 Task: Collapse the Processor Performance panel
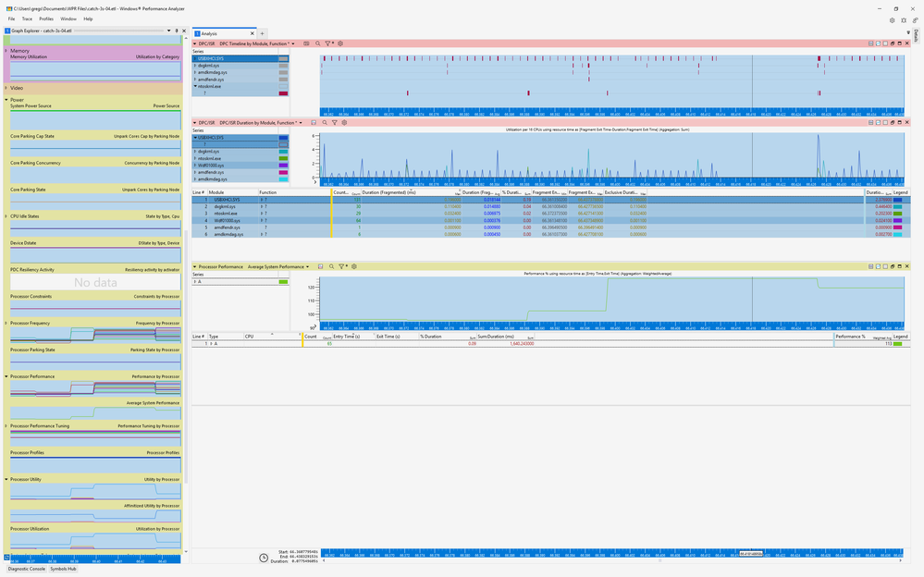pyautogui.click(x=195, y=266)
